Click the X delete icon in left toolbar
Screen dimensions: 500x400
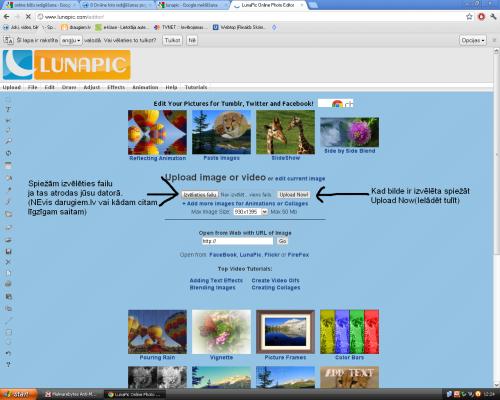tap(8, 262)
